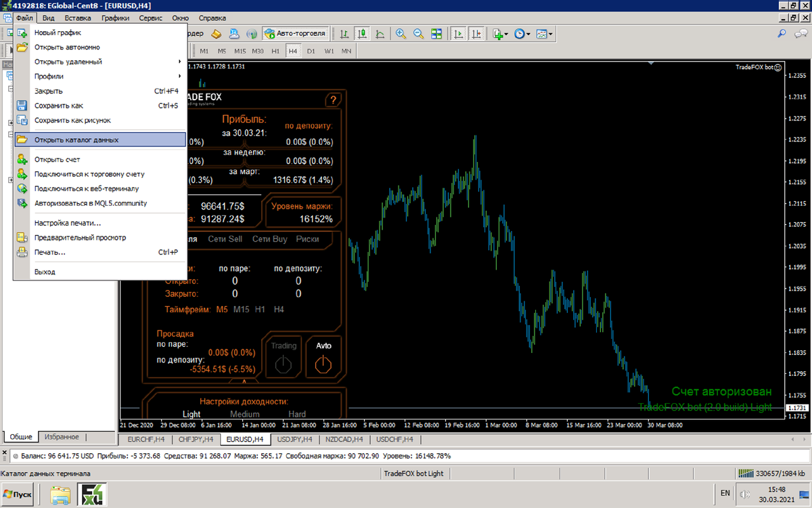Switch chart to line chart mode

(380, 33)
